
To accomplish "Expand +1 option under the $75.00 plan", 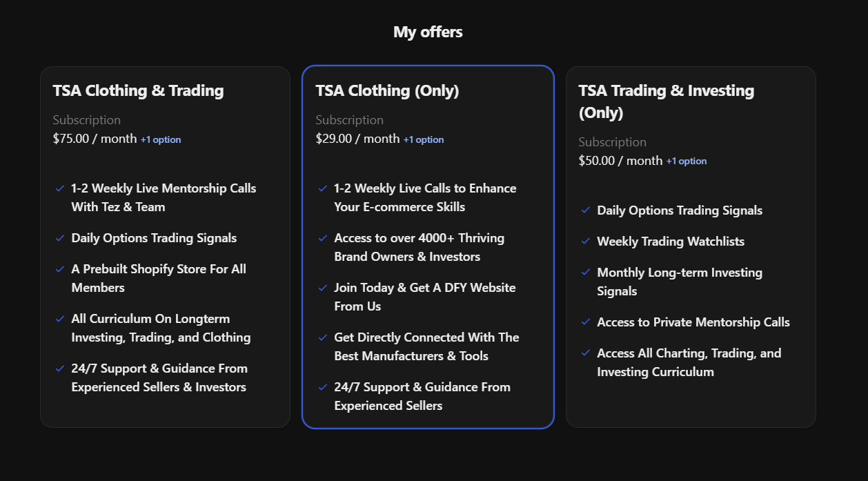I will point(161,139).
